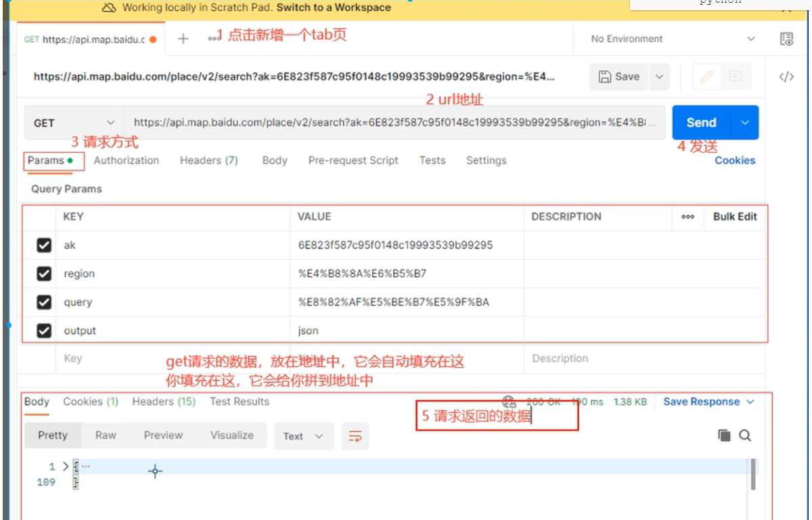
Task: Click the Save button
Action: (619, 77)
